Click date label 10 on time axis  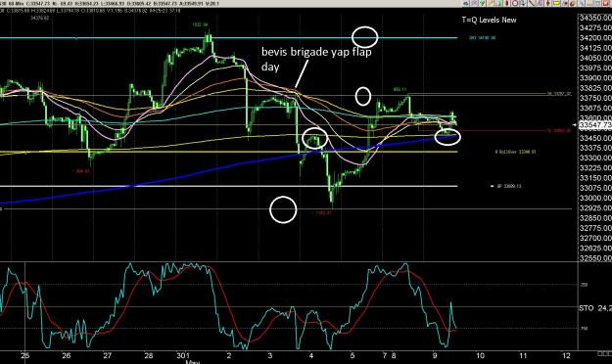pyautogui.click(x=480, y=355)
